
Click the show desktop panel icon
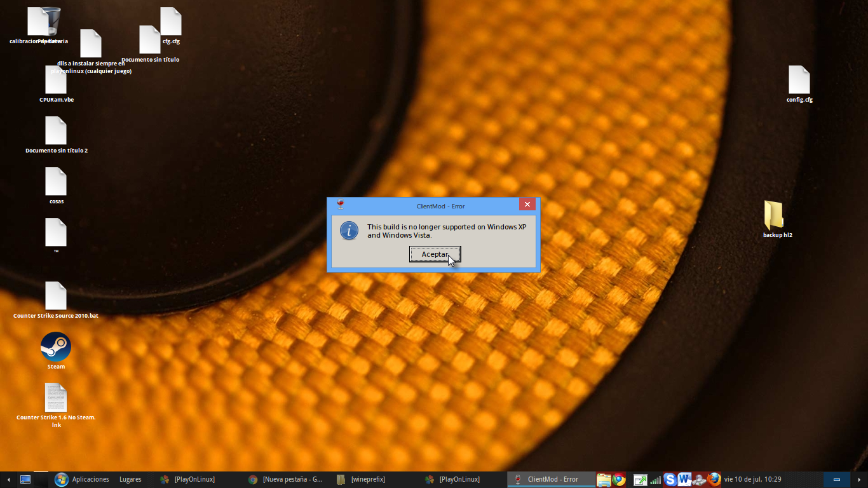tap(25, 480)
